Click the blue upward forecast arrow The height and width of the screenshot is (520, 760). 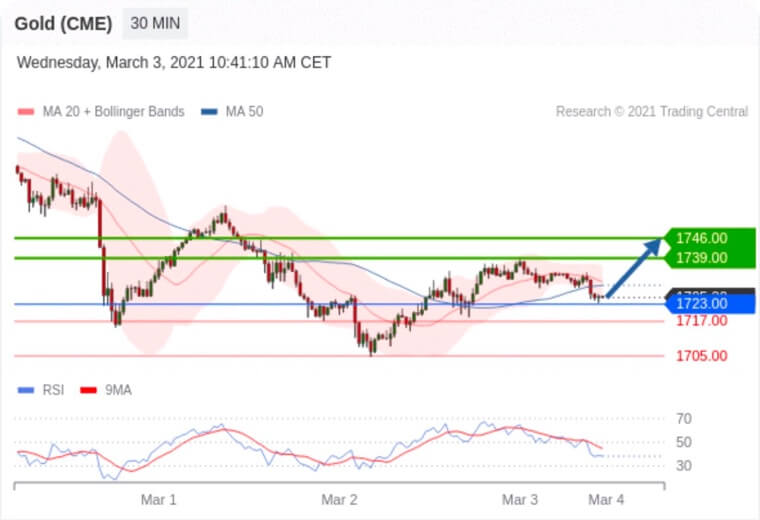coord(635,268)
